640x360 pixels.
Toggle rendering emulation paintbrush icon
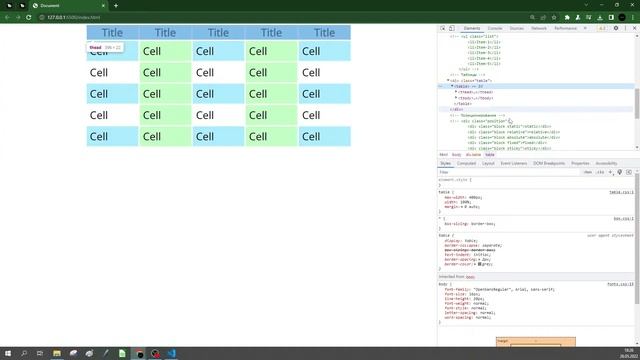pos(620,172)
